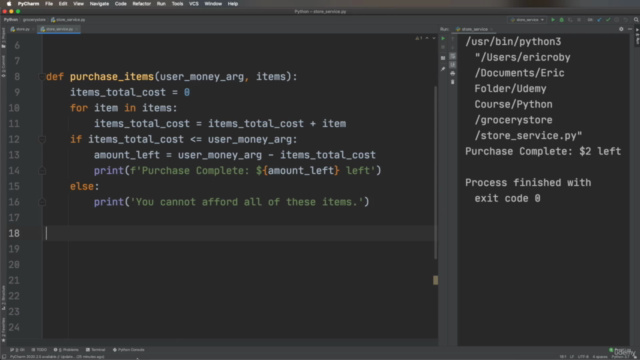Open the Git tool window button at the bottom
640x360 pixels.
tap(18, 350)
